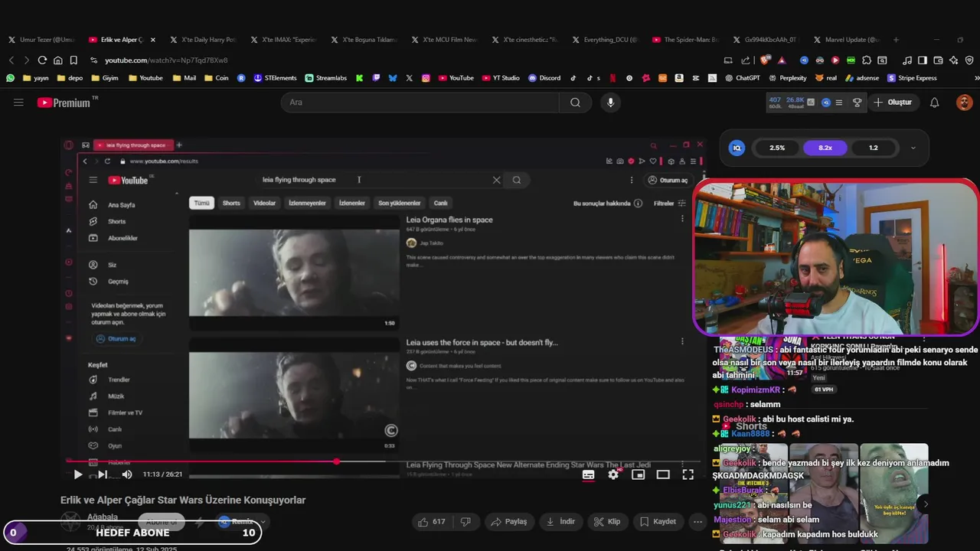Like the video with 617 likes
This screenshot has width=980, height=551.
pyautogui.click(x=432, y=521)
